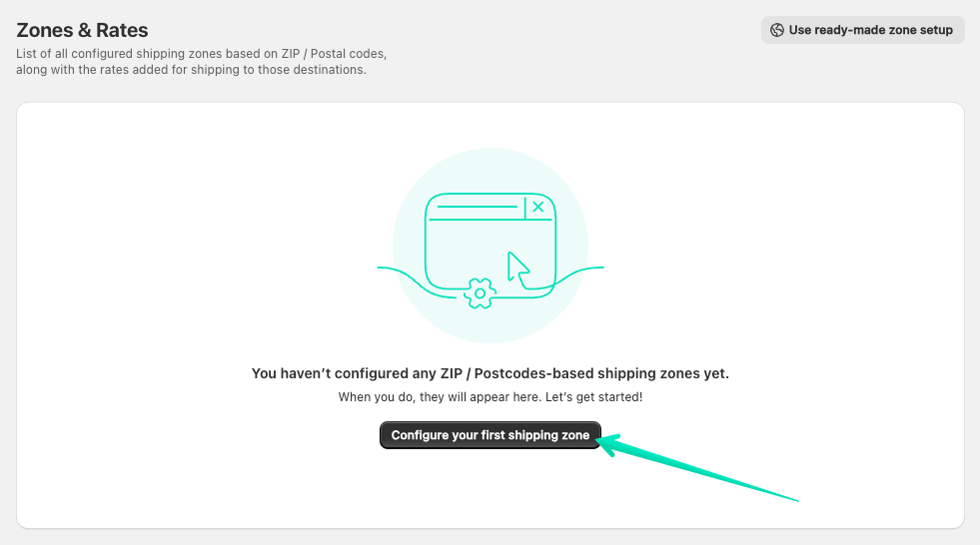
Task: Click the wavy line right of illustration
Action: coord(581,270)
